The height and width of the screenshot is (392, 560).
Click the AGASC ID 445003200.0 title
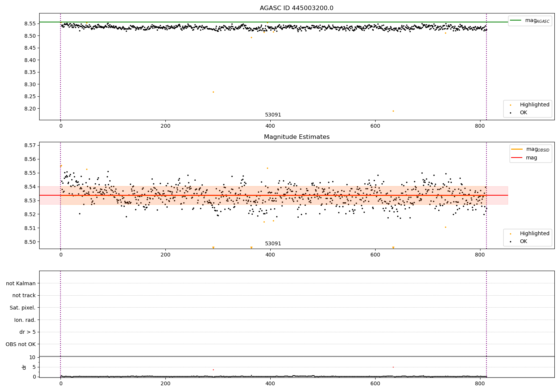click(x=296, y=8)
